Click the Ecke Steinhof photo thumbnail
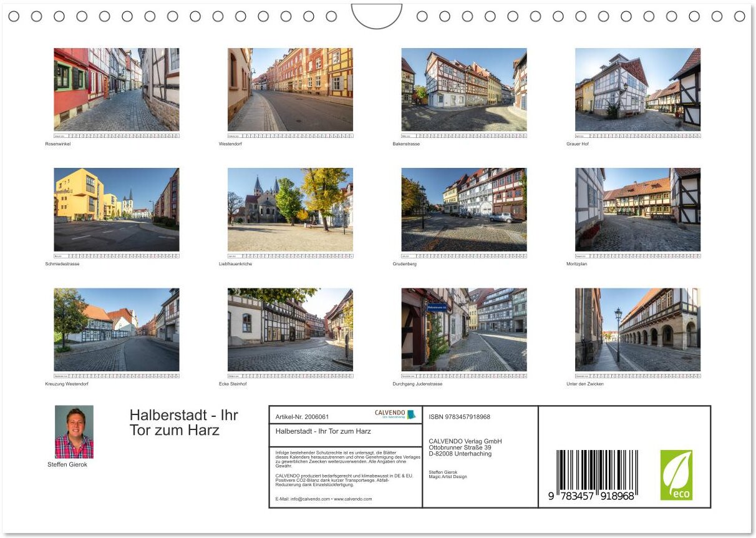Screen dimensions: 756x538 point(290,330)
